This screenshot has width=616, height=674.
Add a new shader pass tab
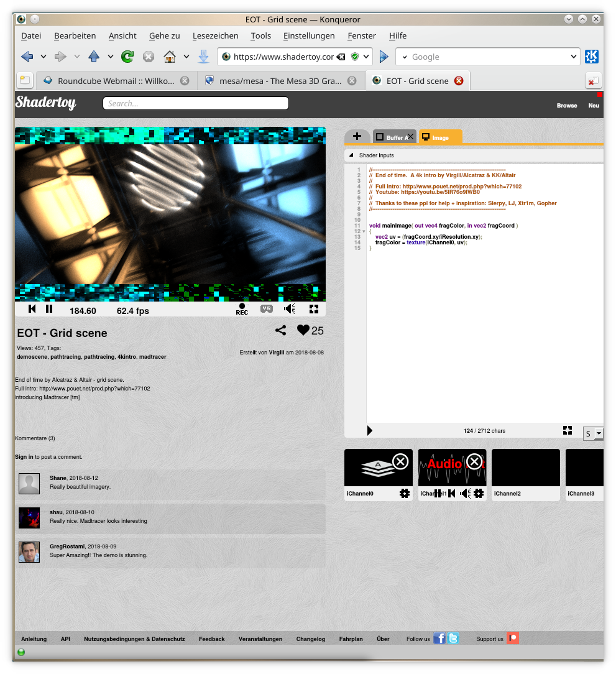(x=357, y=137)
